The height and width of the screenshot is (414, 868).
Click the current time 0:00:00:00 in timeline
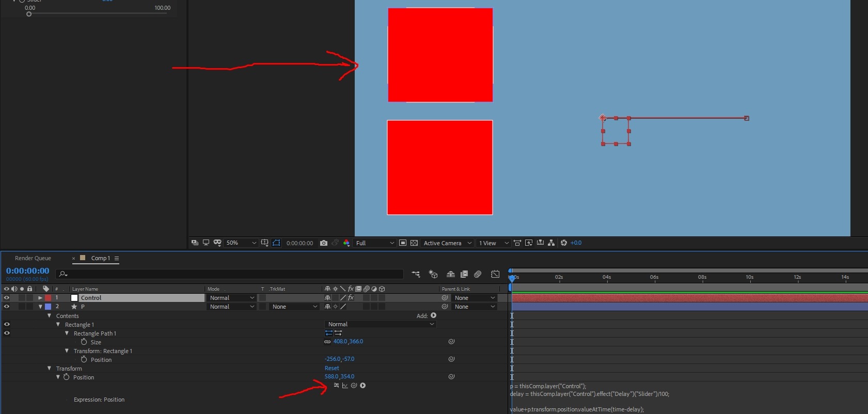click(x=28, y=271)
